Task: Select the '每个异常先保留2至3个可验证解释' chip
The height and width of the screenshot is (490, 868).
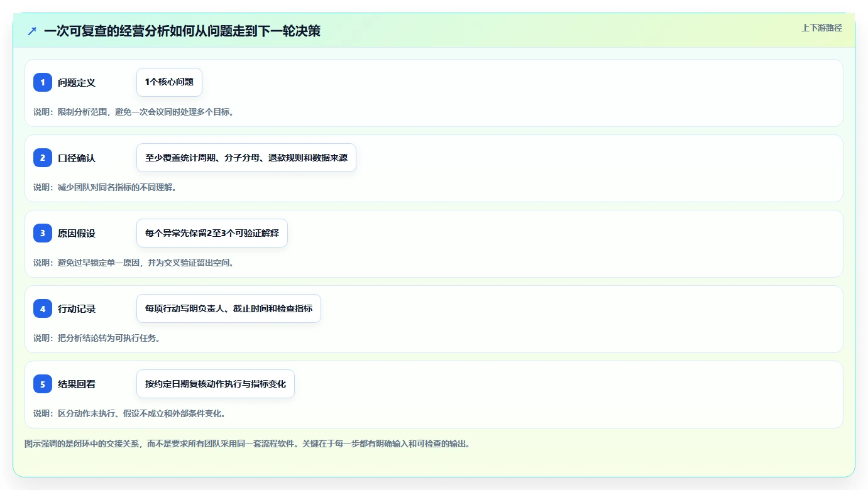Action: [x=212, y=233]
